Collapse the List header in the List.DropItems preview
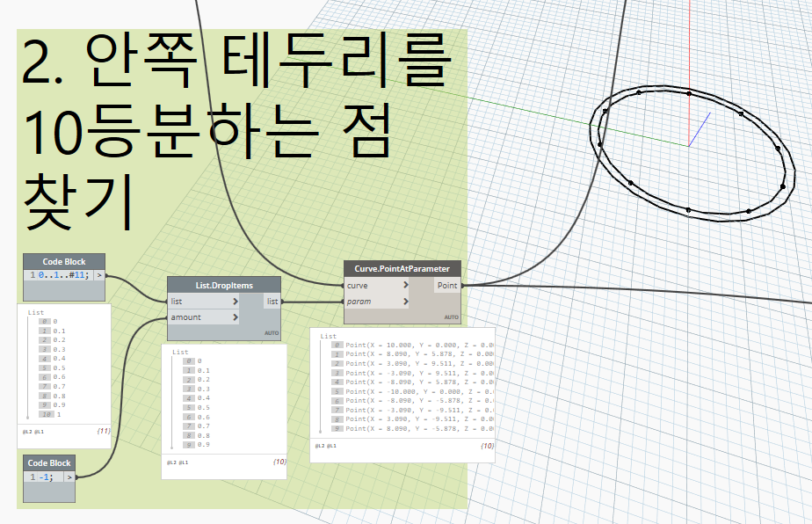The image size is (812, 524). click(x=180, y=352)
